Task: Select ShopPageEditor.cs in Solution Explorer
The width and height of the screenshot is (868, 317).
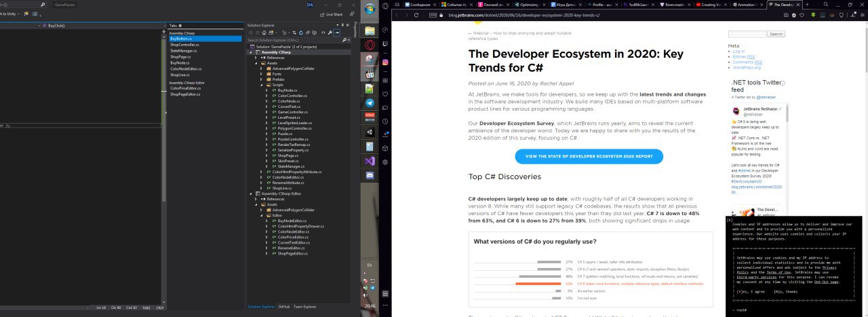Action: (x=293, y=253)
